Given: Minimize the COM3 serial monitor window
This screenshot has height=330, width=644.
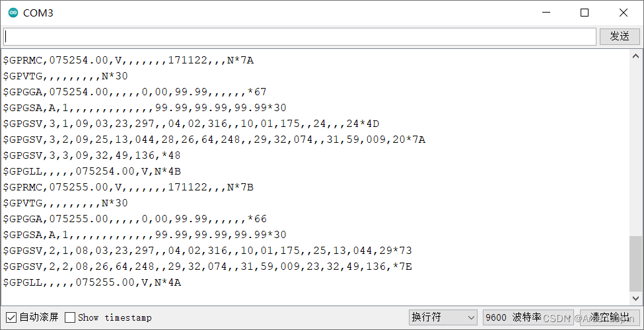Looking at the screenshot, I should (546, 13).
